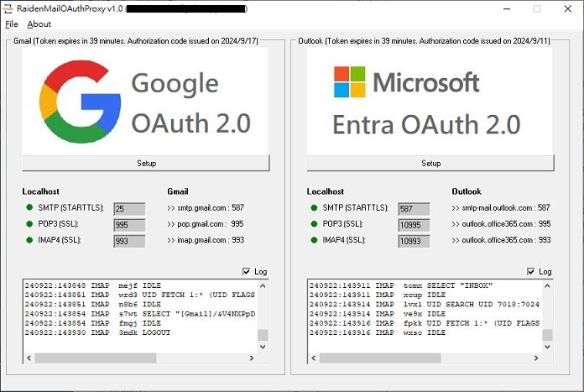584x392 pixels.
Task: Minimize the RaidenMailOAuthProxy window
Action: pyautogui.click(x=507, y=8)
